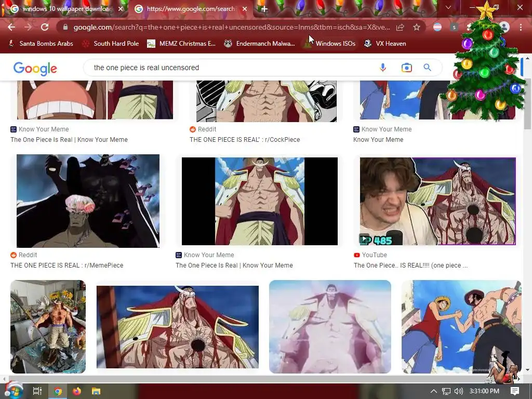Open the streamer reaction YouTube thumbnail
The image size is (532, 399).
click(x=437, y=201)
